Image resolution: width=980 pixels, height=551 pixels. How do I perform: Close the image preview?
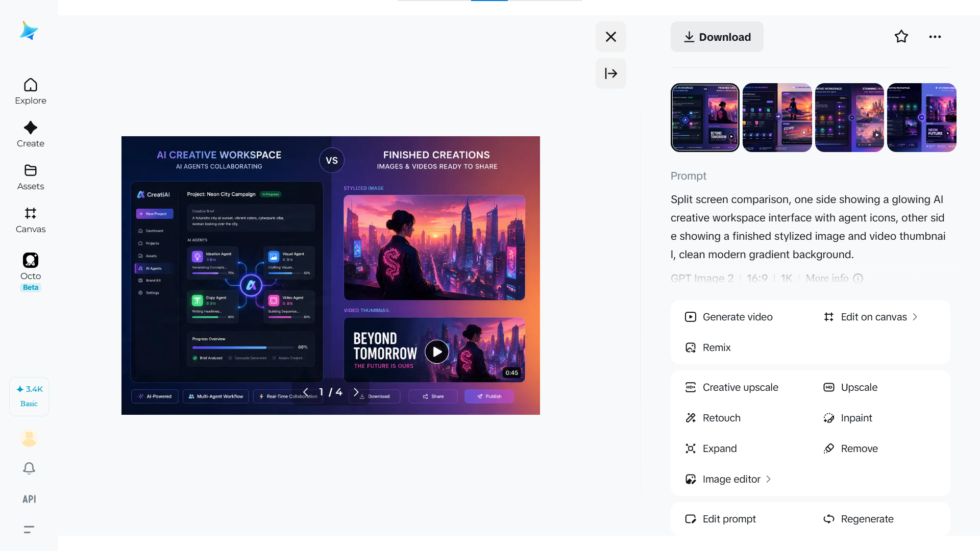pos(611,37)
